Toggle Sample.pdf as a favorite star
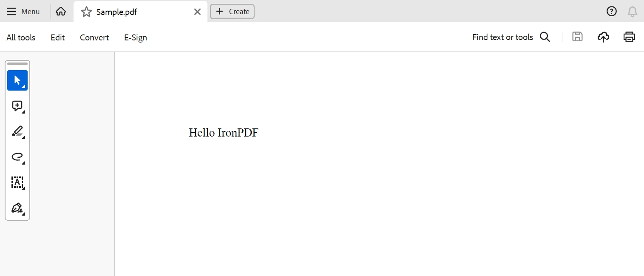 point(86,12)
